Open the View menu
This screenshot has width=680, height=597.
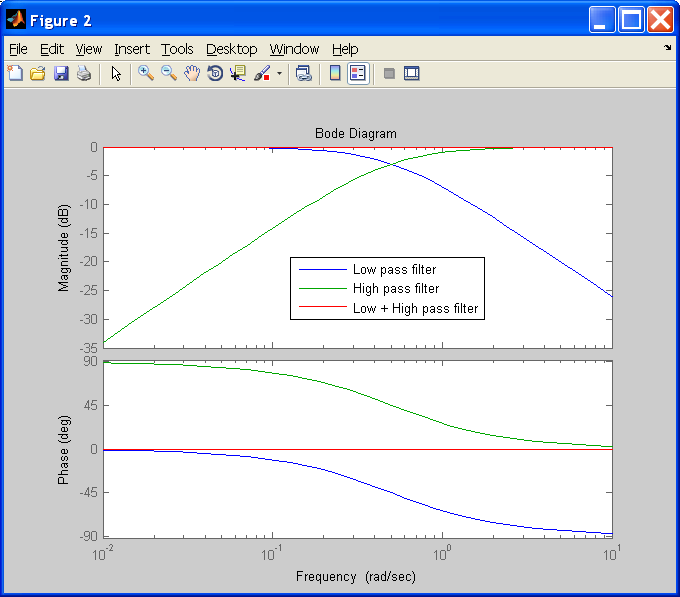(89, 49)
